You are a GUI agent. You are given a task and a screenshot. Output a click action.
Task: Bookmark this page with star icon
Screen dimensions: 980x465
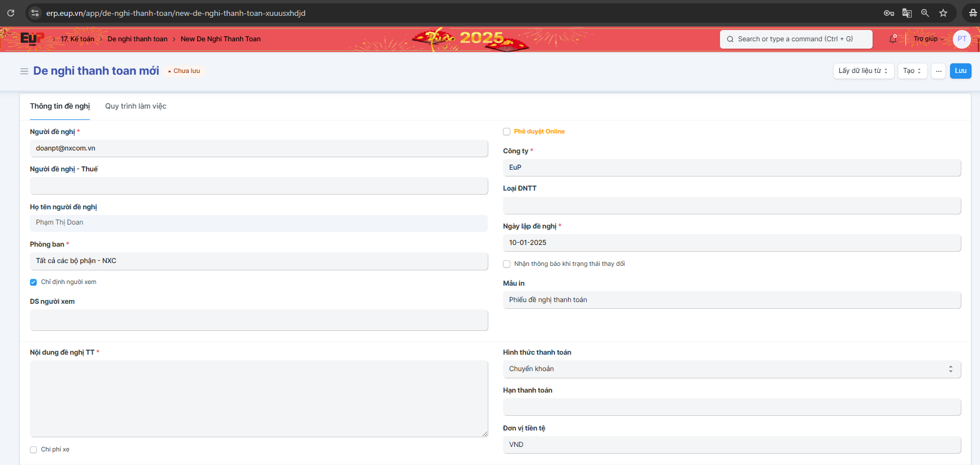tap(943, 13)
